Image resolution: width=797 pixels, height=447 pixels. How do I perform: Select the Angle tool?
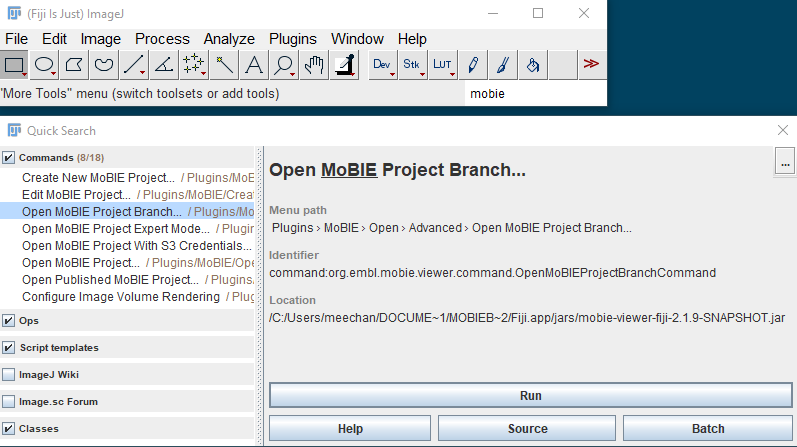tap(164, 65)
